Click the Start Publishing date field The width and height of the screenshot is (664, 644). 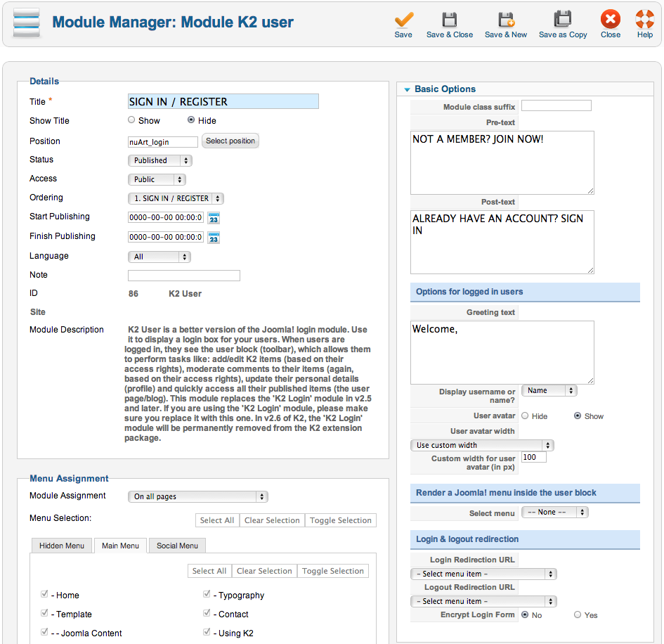coord(166,217)
